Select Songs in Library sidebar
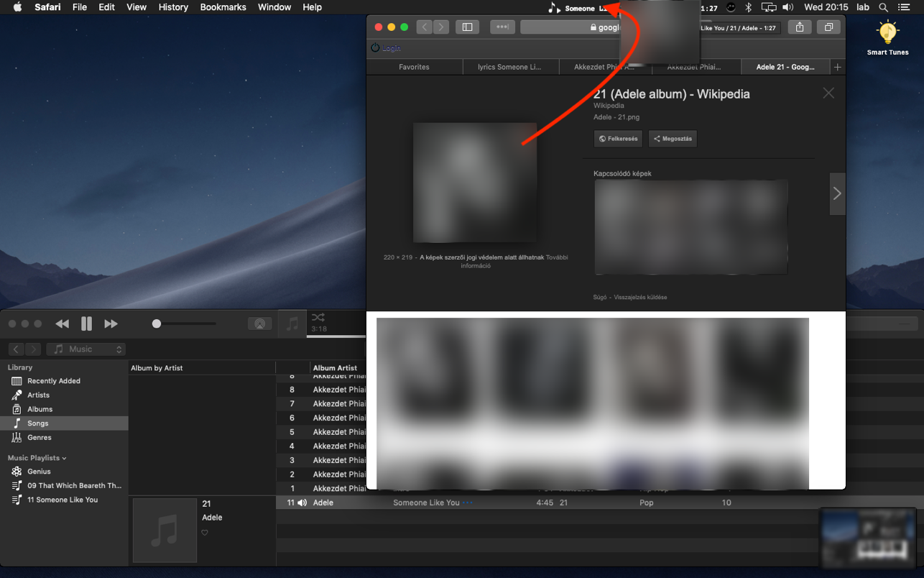 click(x=64, y=423)
